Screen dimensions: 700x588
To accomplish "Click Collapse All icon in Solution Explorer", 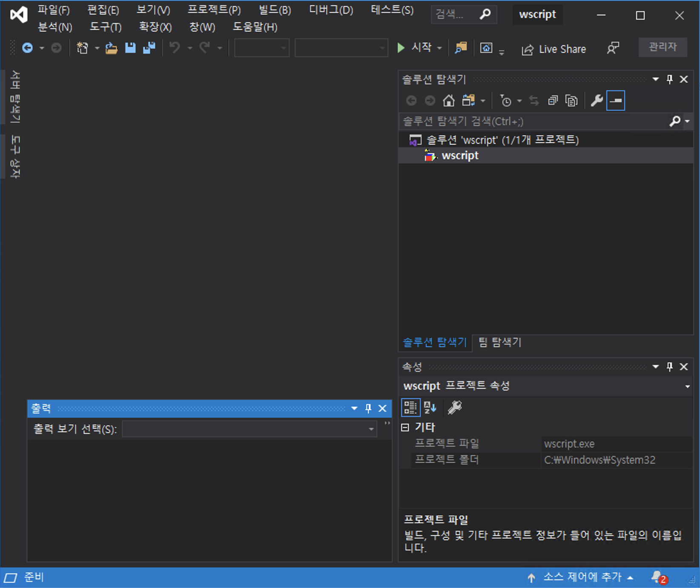I will [553, 101].
